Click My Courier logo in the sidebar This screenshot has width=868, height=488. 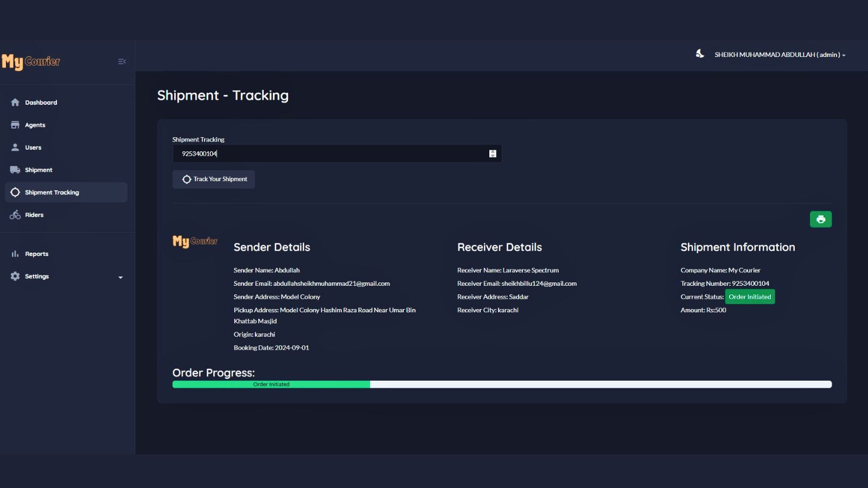[31, 62]
